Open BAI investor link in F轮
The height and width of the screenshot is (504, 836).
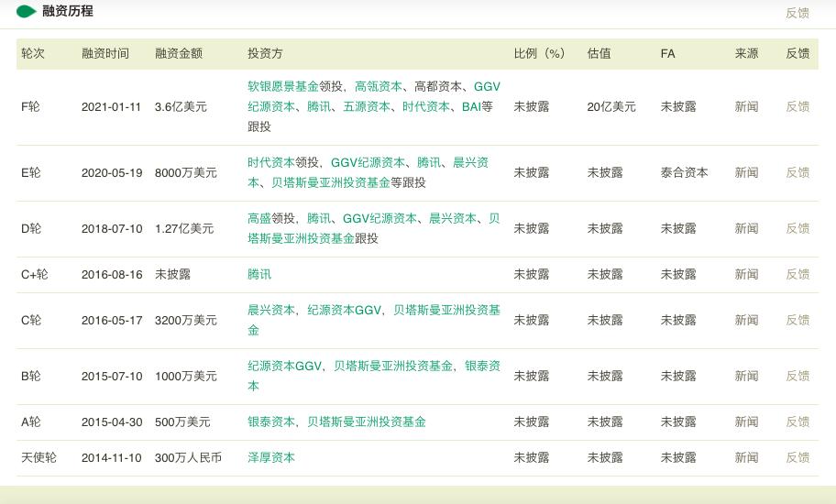(471, 106)
